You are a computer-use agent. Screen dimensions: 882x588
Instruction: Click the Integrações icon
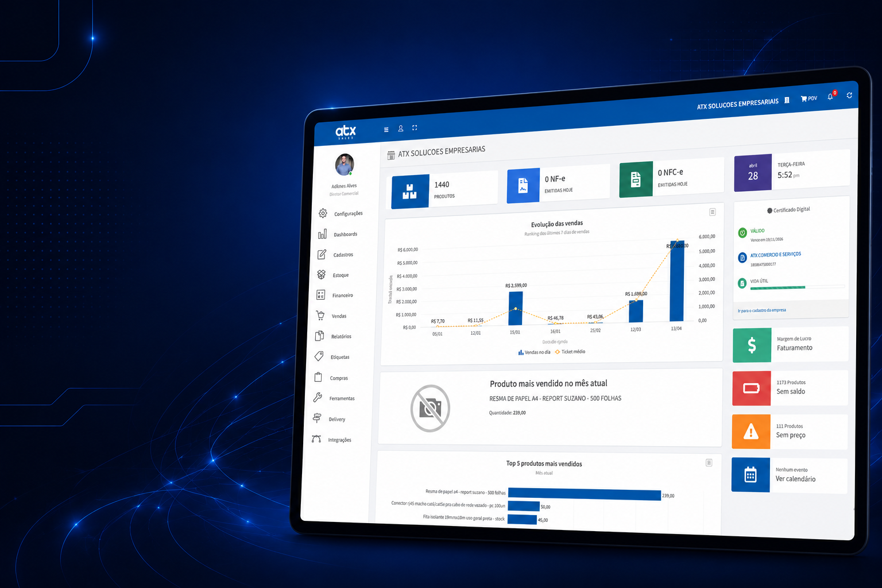(316, 439)
